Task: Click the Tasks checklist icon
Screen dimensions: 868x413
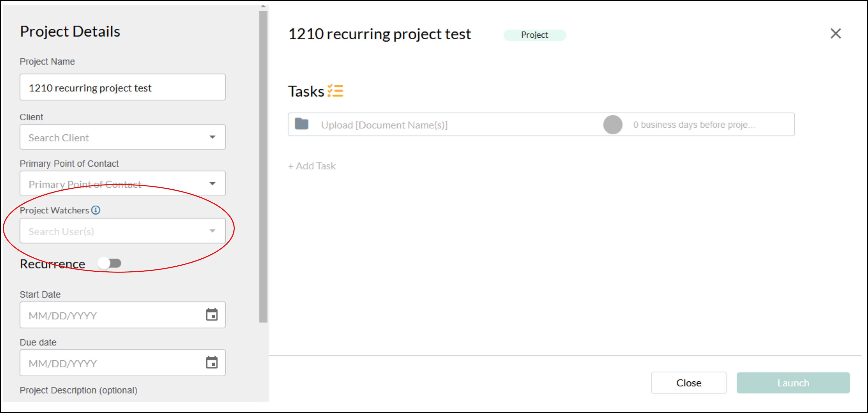Action: click(335, 91)
